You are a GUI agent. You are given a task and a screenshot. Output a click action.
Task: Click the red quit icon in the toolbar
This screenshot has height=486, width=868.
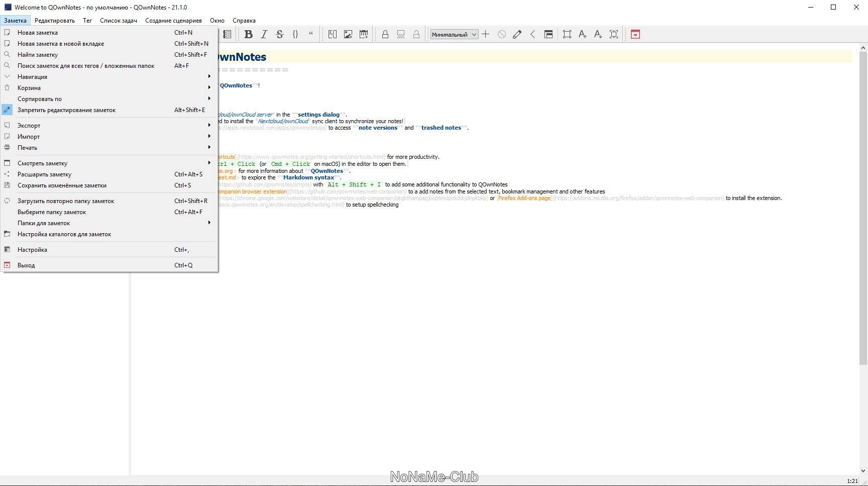[635, 34]
